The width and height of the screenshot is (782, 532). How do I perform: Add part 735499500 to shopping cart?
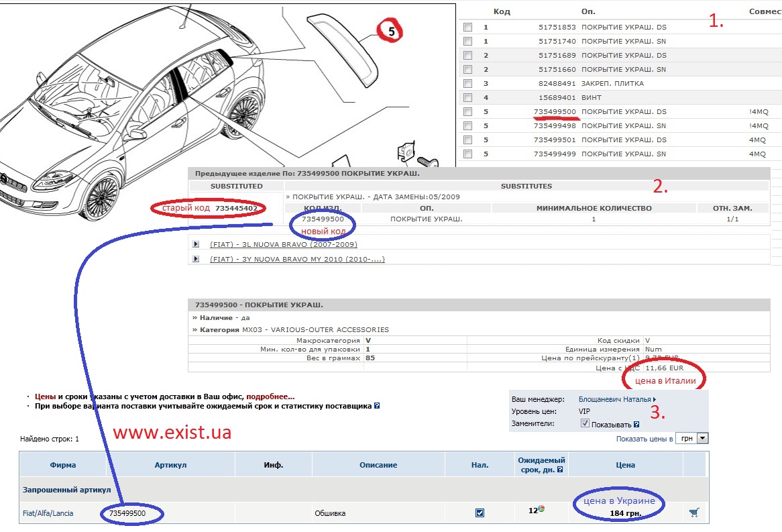[x=693, y=513]
